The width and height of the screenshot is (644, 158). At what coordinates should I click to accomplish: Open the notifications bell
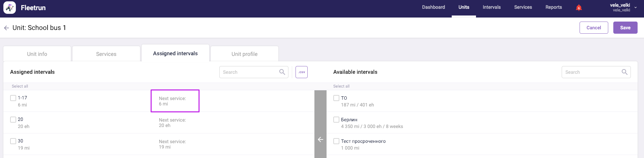tap(579, 8)
